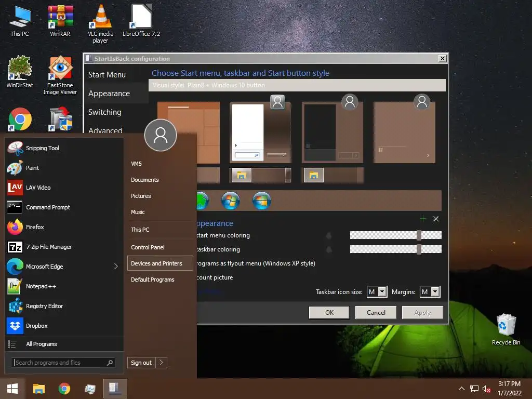Select the plain brown style thumbnail

(404, 132)
